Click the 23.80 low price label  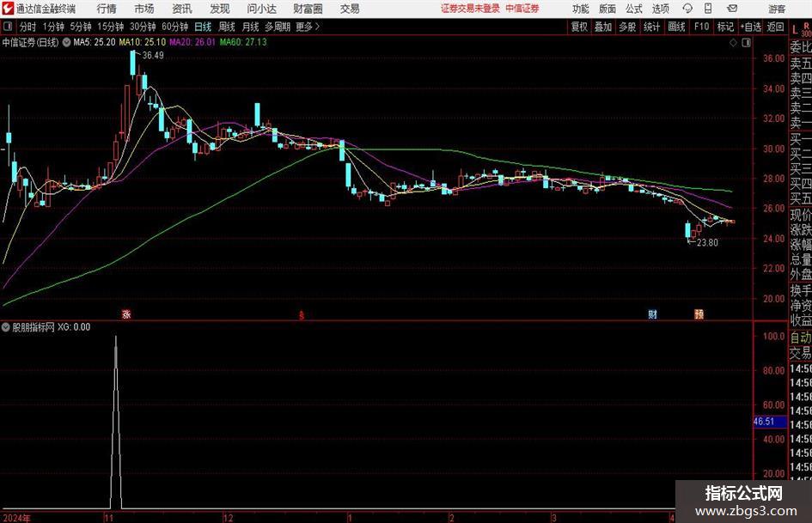[707, 243]
